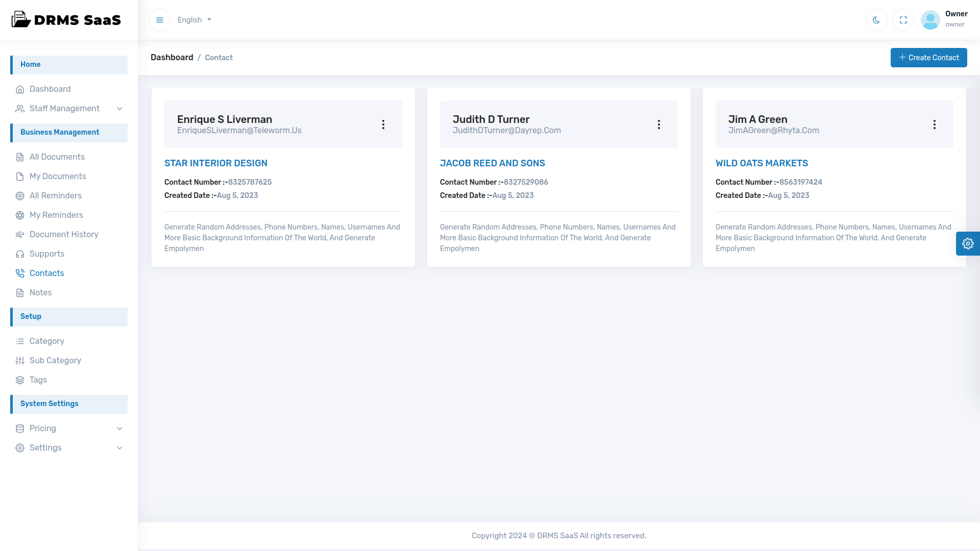980x551 pixels.
Task: Click the Owner profile avatar
Action: coord(930,20)
